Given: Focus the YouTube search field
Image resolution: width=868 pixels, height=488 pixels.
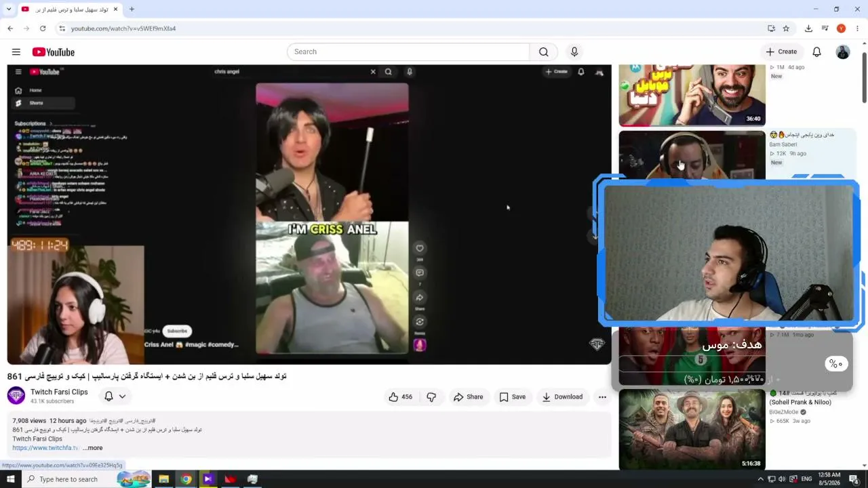Looking at the screenshot, I should tap(408, 52).
